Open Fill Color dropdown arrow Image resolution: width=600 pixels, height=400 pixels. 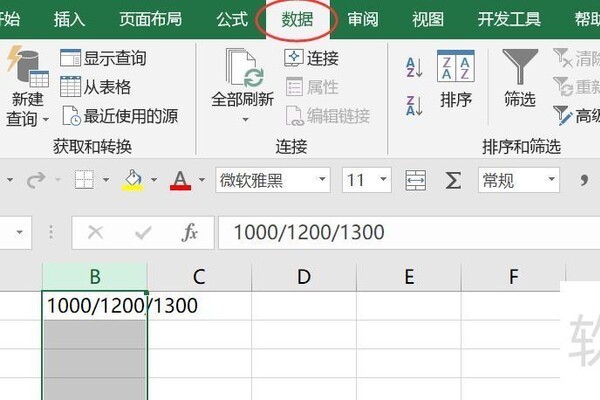pos(154,179)
